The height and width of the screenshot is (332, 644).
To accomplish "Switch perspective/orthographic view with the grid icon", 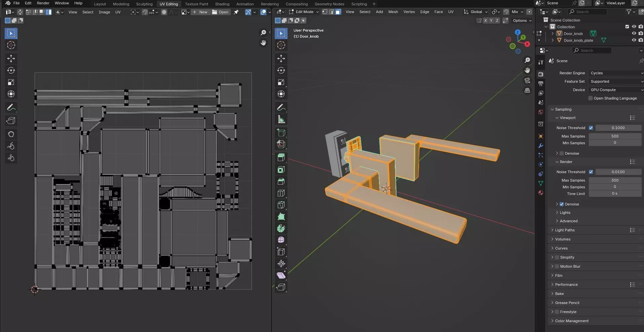I will click(527, 90).
